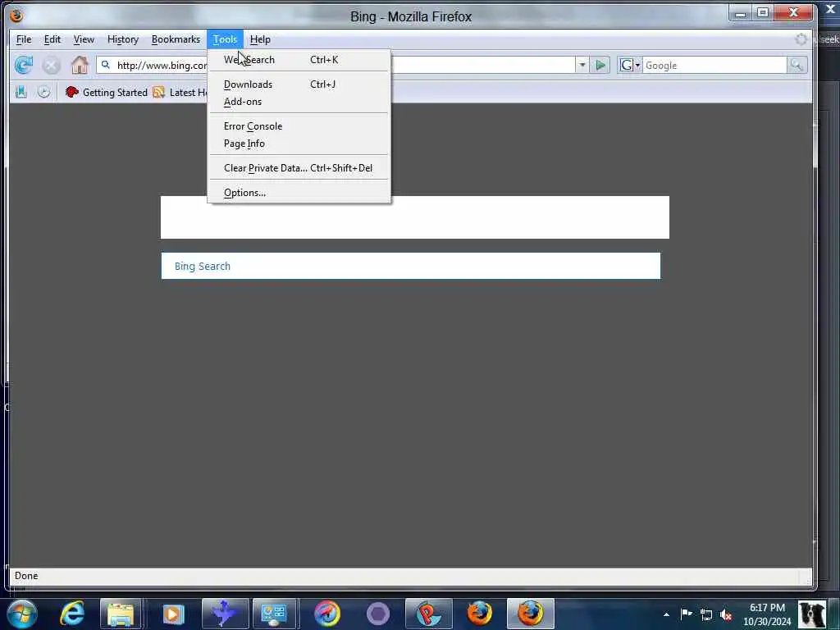Show hidden tray icons arrow

pos(666,614)
